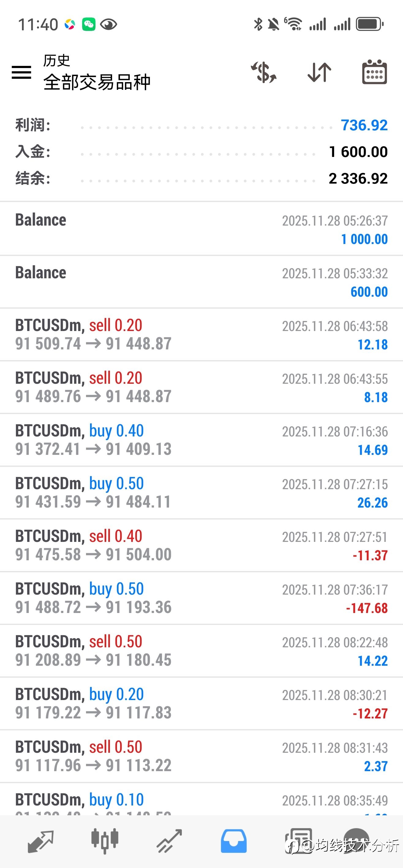Expand the 全部交易品种 symbol filter
This screenshot has width=403, height=868.
click(97, 82)
